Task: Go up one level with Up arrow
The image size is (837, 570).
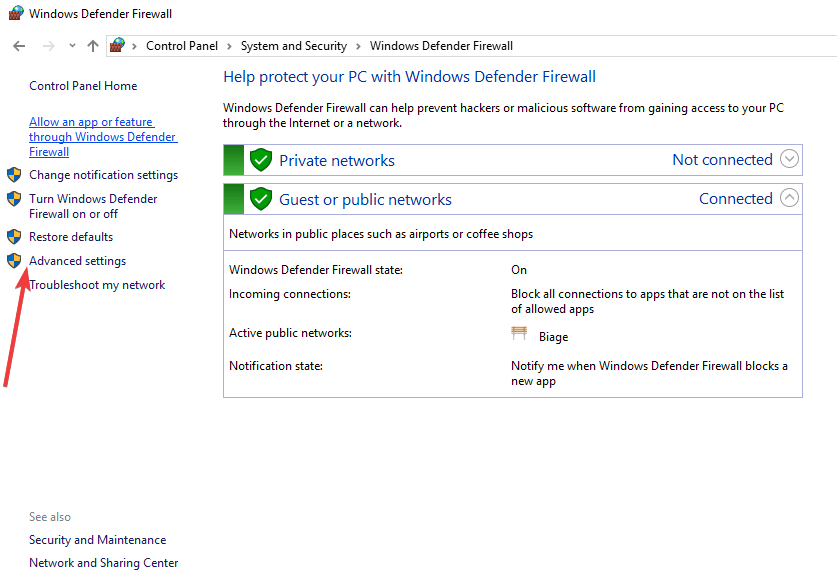Action: click(x=93, y=46)
